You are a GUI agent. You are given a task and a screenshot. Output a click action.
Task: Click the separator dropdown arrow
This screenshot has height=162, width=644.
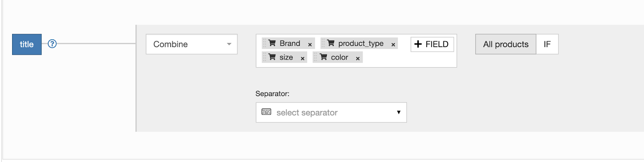(398, 112)
